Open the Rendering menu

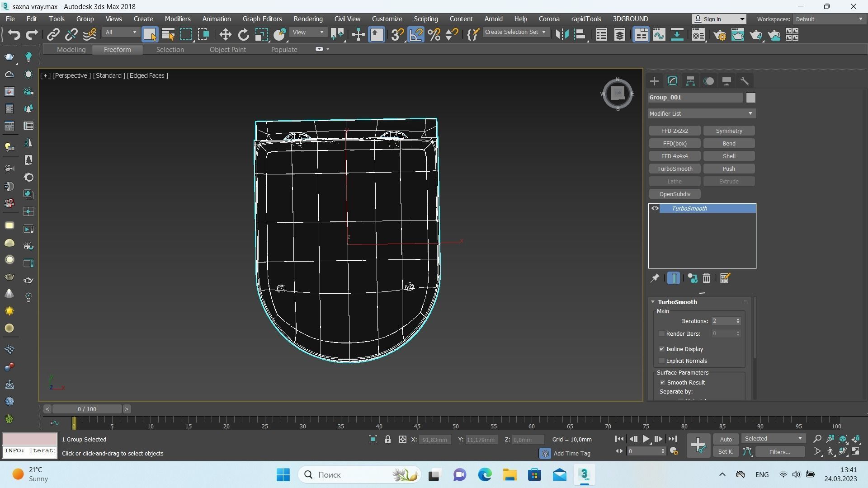pyautogui.click(x=308, y=19)
